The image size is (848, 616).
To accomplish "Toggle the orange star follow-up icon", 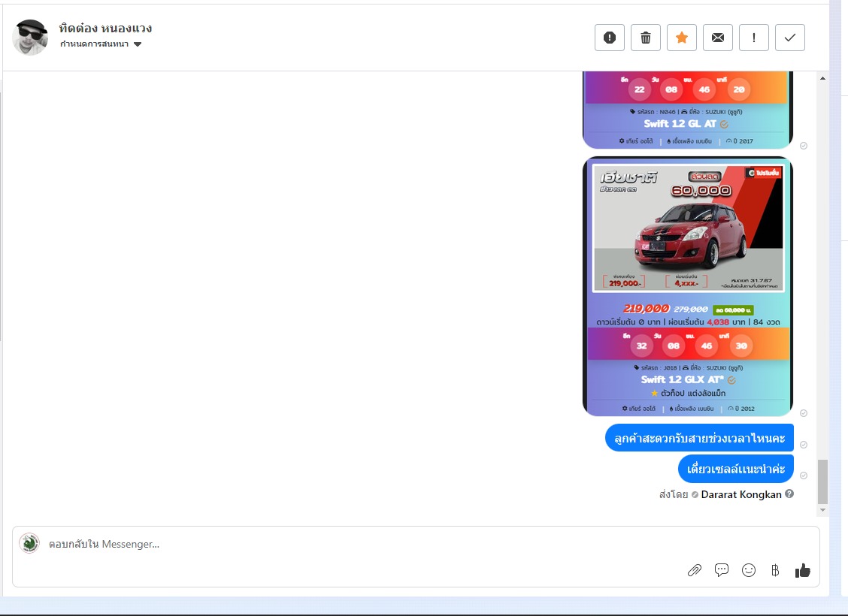I will [682, 38].
